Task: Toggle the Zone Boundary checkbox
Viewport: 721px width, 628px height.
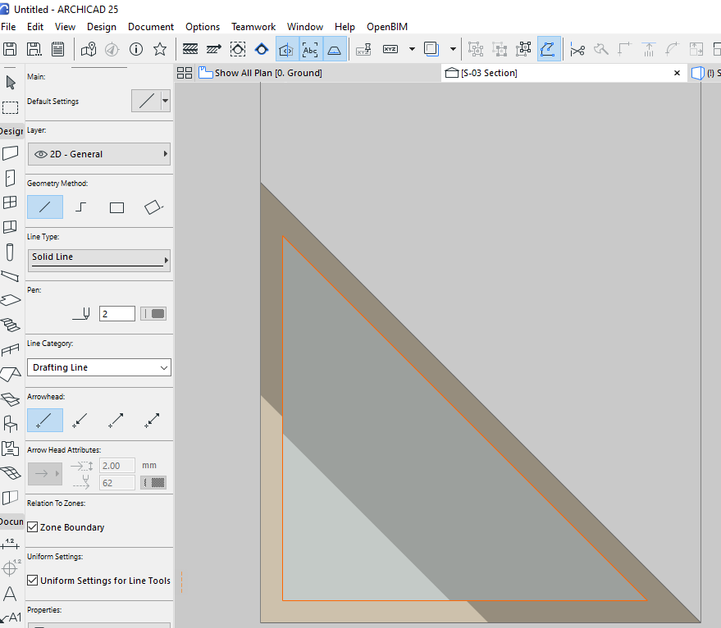Action: coord(33,527)
